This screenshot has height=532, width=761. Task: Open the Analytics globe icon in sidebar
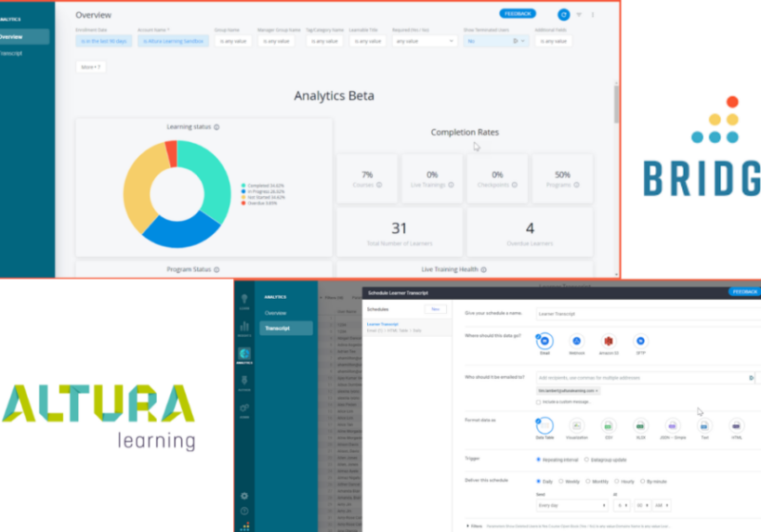click(244, 355)
